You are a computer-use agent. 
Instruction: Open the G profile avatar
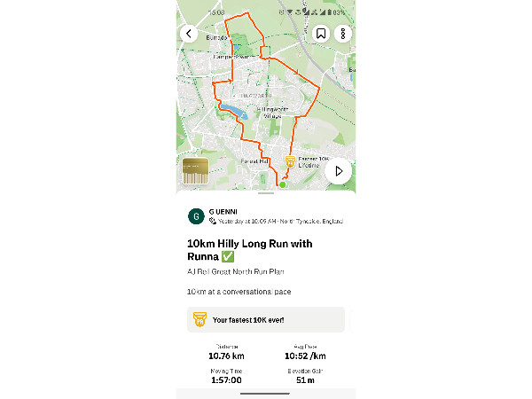[x=196, y=216]
